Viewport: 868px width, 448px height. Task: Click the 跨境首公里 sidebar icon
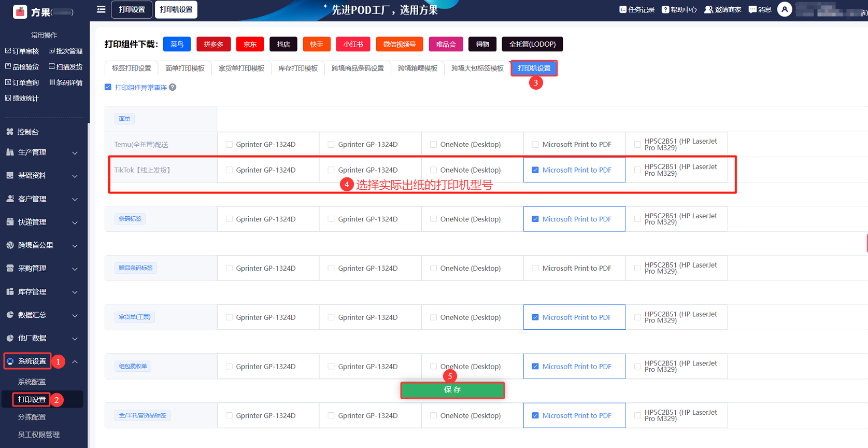(x=10, y=245)
